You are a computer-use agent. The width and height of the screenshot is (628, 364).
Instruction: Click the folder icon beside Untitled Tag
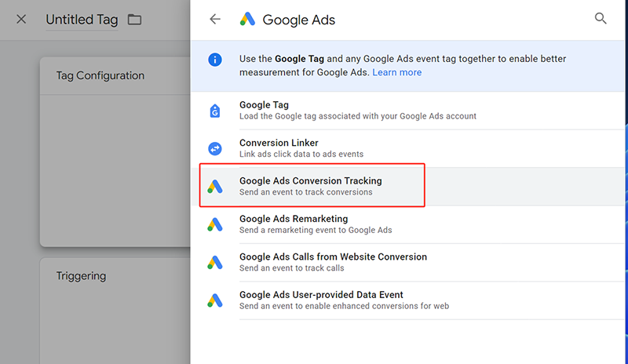[134, 20]
